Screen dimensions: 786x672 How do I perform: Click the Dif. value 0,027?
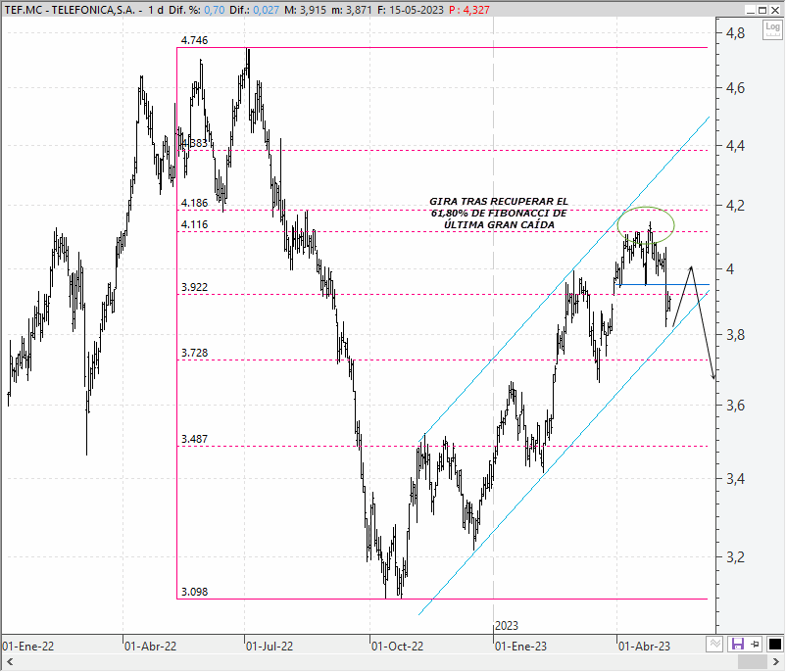tap(266, 10)
